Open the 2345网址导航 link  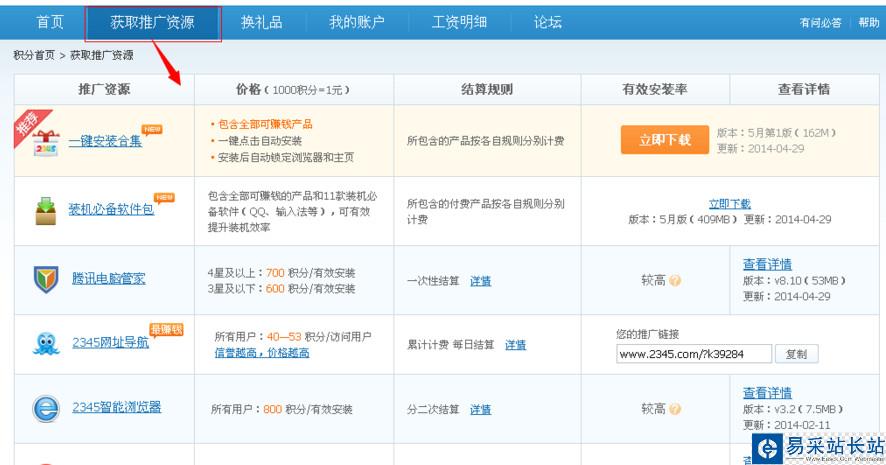click(111, 342)
